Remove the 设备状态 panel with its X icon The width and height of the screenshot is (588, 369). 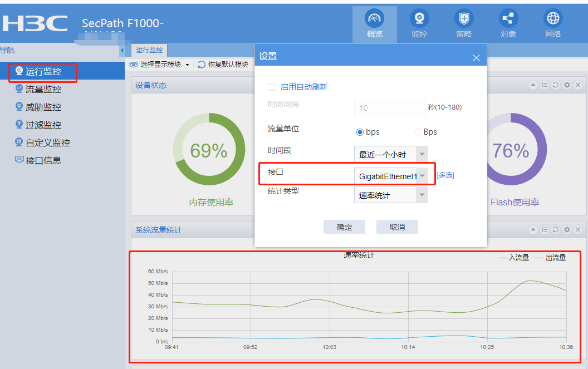578,85
